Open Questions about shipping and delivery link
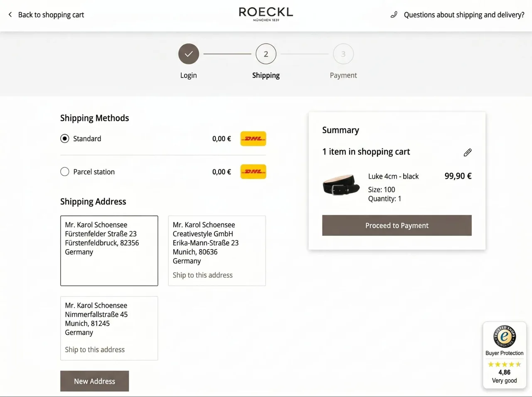This screenshot has height=397, width=532. coord(464,15)
